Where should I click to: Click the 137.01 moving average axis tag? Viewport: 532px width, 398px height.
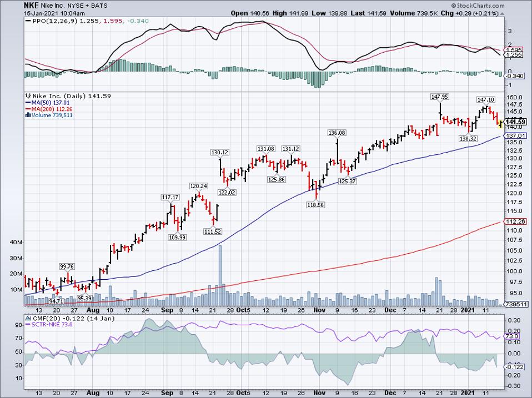[x=515, y=135]
